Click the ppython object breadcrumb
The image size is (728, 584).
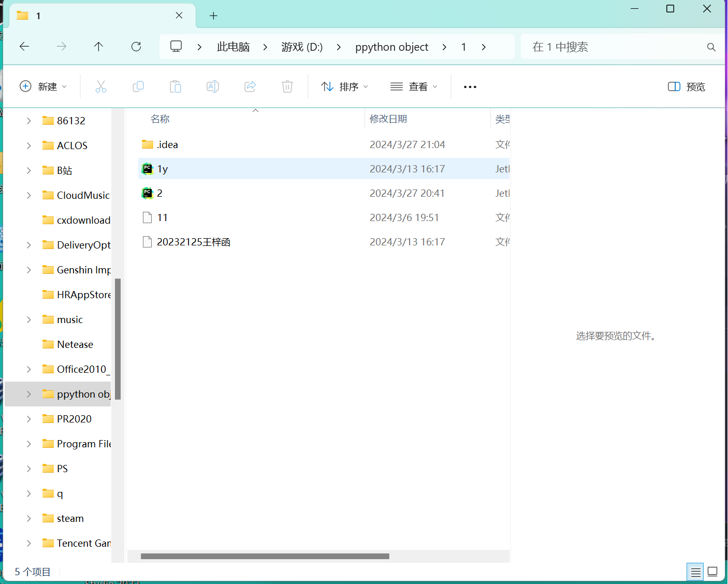tap(391, 47)
